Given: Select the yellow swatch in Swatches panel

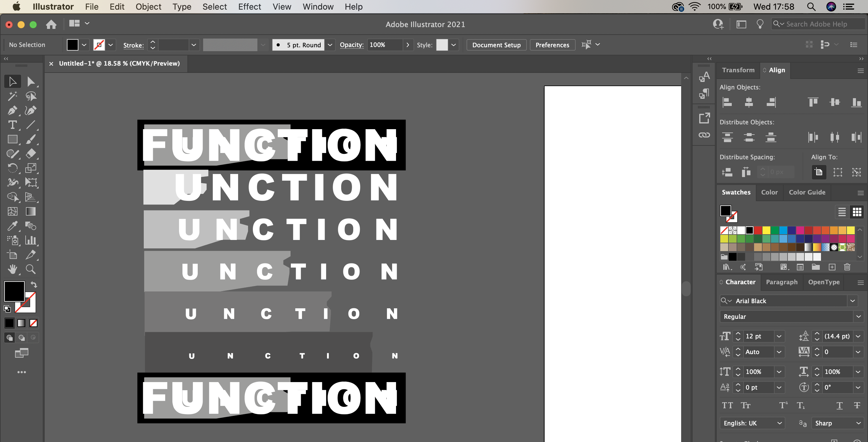Looking at the screenshot, I should point(766,230).
